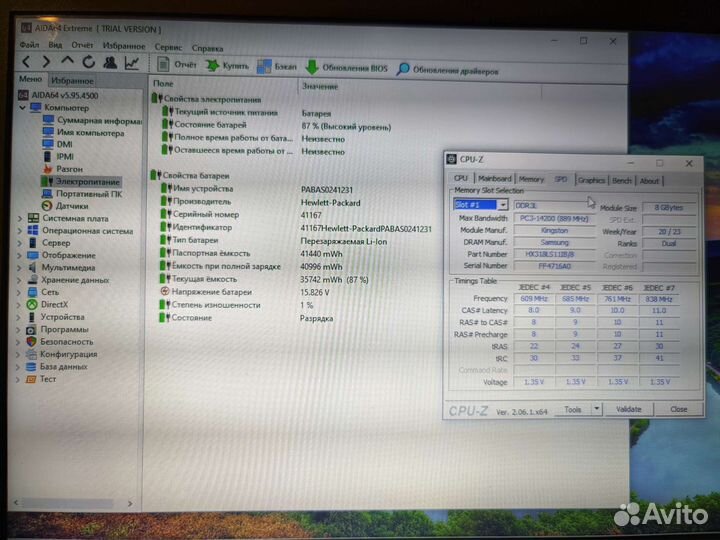Select Суммарная информация in tree

98,120
